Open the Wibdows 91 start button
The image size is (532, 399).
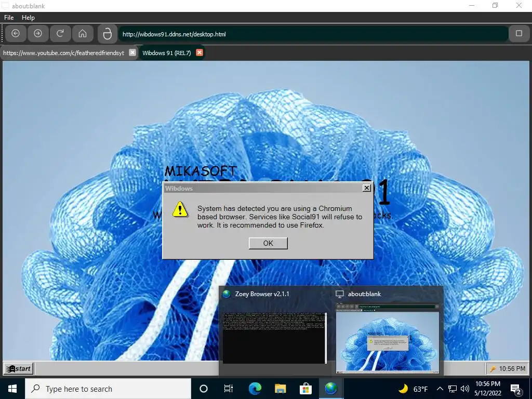(19, 368)
